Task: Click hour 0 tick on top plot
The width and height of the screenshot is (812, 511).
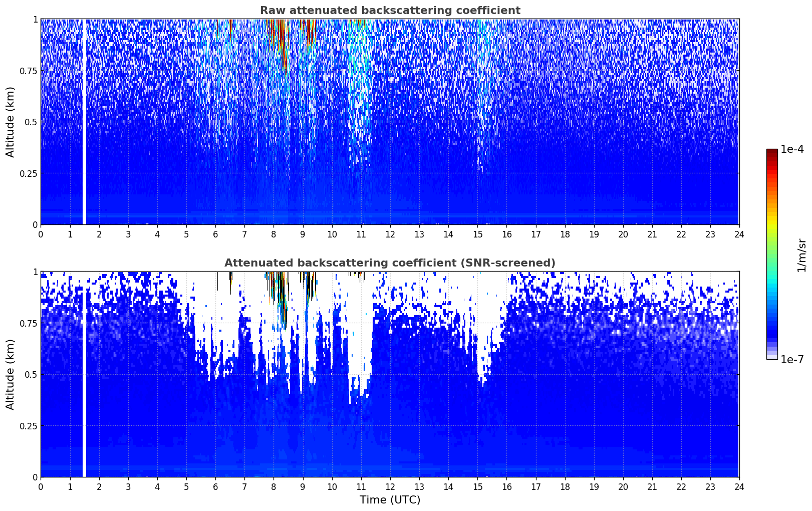Action: coord(41,234)
